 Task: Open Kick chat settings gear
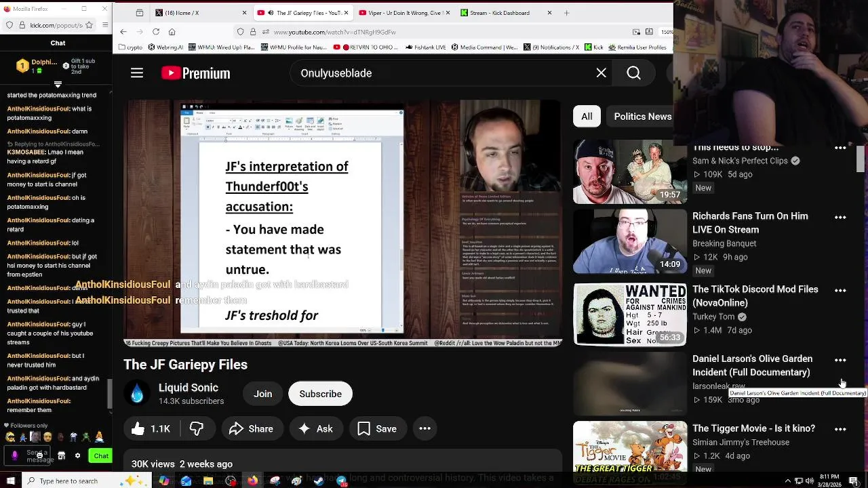(77, 456)
